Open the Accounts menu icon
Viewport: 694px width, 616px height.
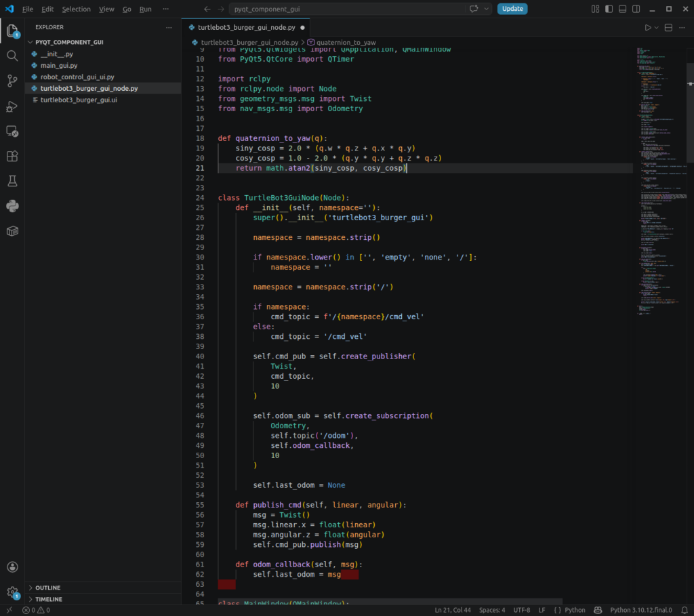[x=12, y=567]
